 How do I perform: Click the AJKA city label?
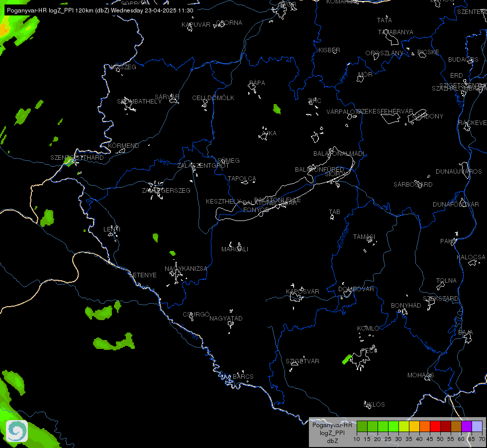269,133
